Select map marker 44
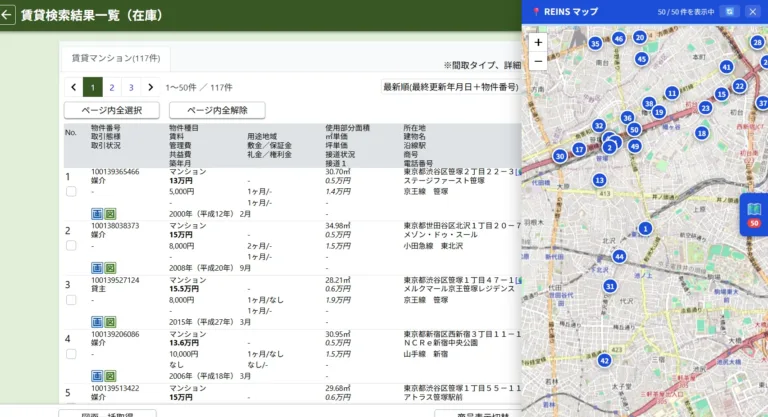Screen dimensions: 768x417 [619, 256]
